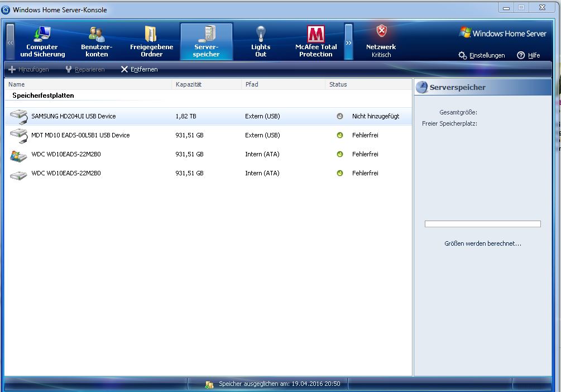Click the 1,82 TB capacity value

tap(186, 116)
